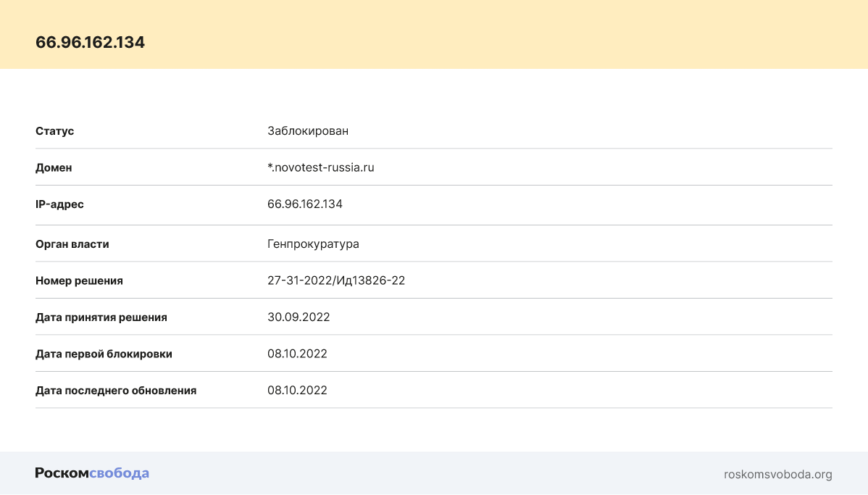Select the Дата первой блокировки label

point(104,354)
